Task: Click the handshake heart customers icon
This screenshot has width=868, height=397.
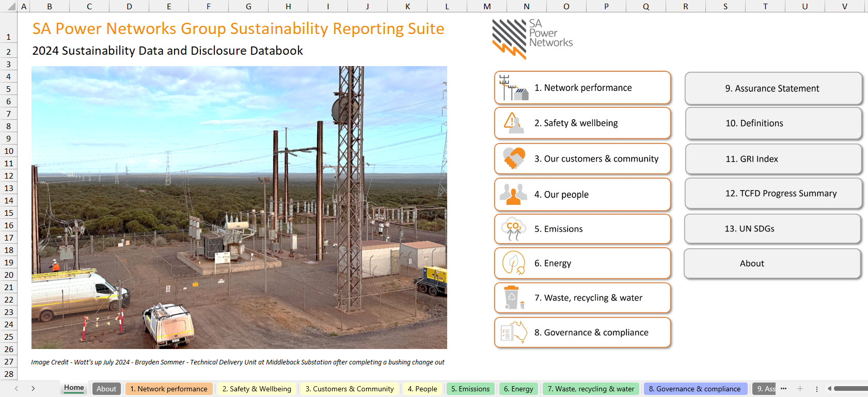Action: [x=514, y=158]
